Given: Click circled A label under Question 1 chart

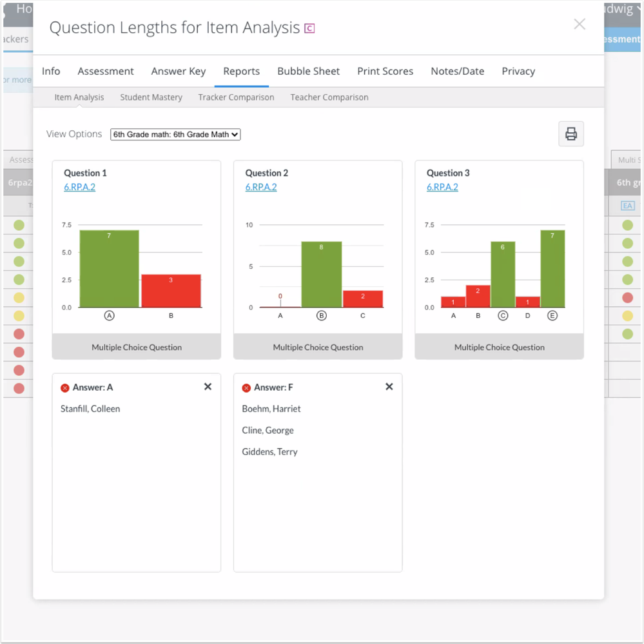Looking at the screenshot, I should pyautogui.click(x=109, y=316).
